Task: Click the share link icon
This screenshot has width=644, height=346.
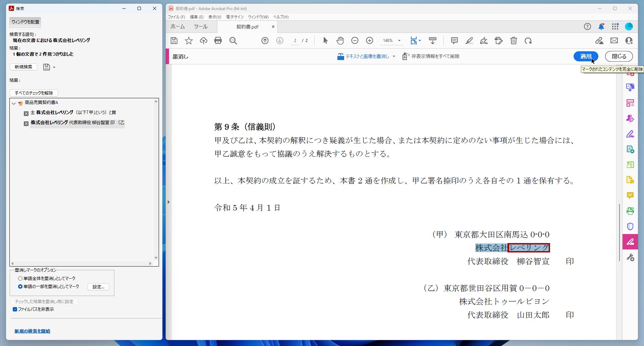Action: coord(599,41)
